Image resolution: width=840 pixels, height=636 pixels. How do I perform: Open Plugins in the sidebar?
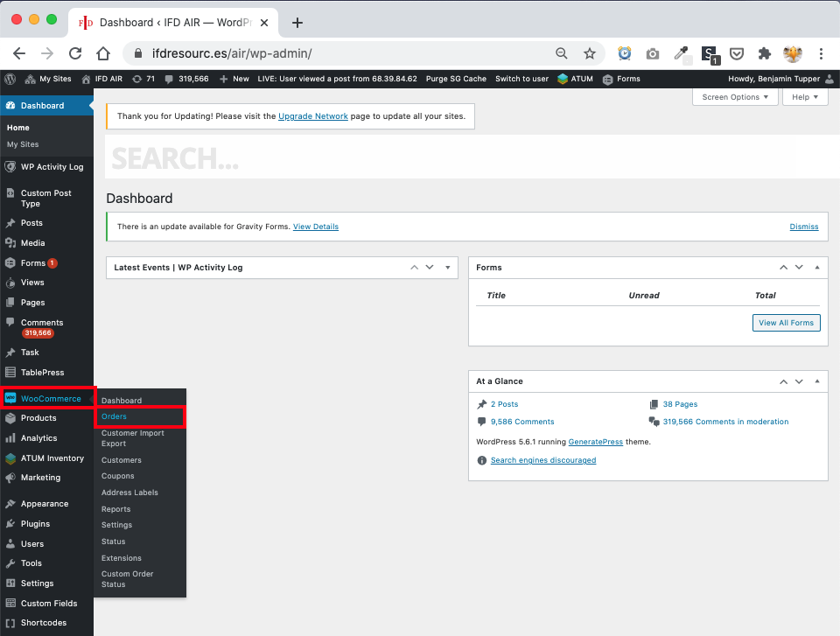click(x=46, y=524)
